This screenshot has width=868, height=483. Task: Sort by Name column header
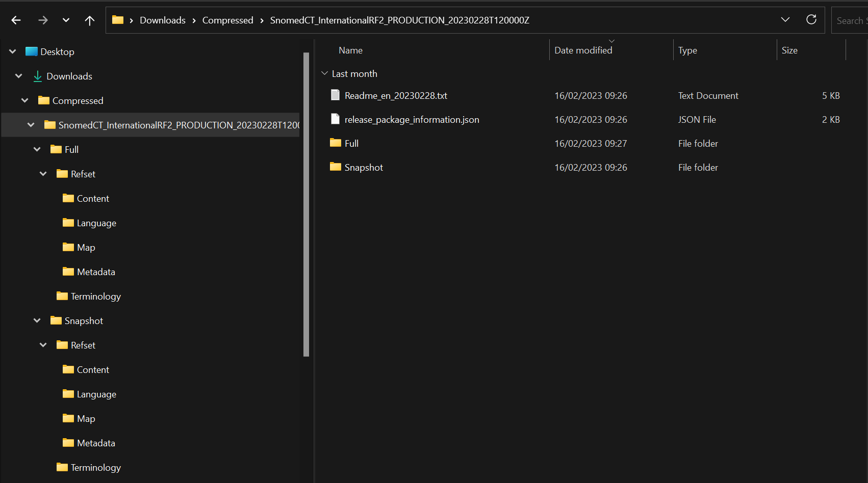[x=350, y=50]
